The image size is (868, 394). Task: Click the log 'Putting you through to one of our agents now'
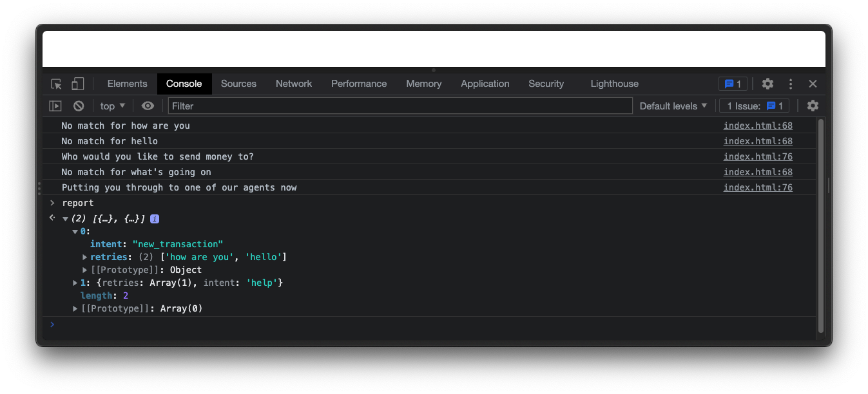(x=179, y=187)
